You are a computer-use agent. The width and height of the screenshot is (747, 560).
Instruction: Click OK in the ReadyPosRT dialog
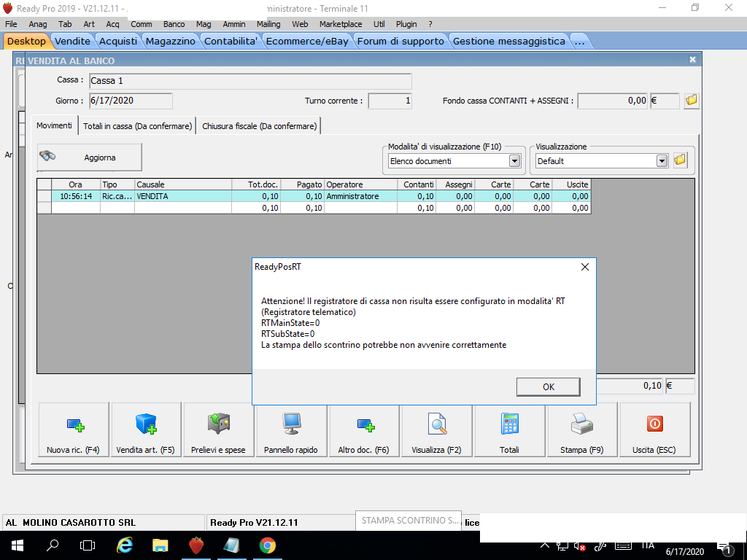[x=549, y=386]
